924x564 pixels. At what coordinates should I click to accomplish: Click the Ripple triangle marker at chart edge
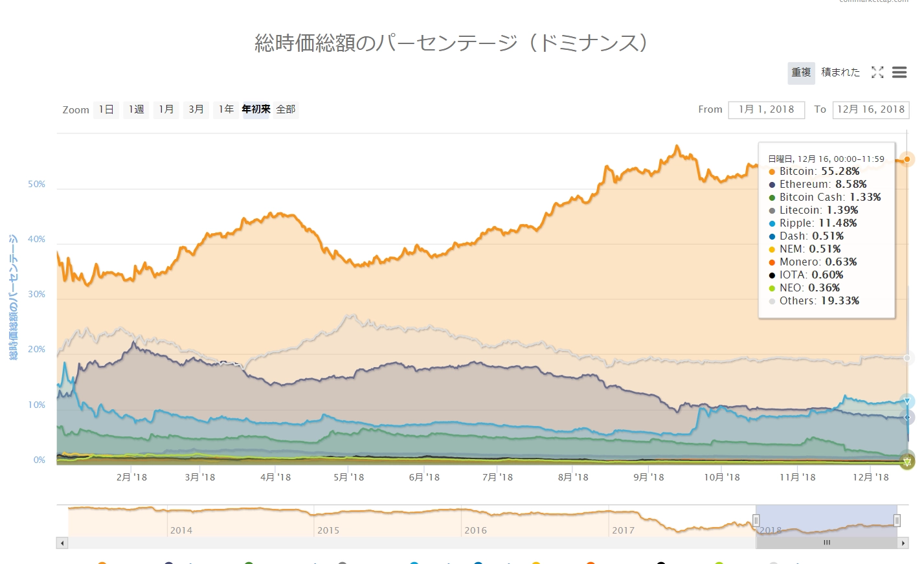(907, 402)
